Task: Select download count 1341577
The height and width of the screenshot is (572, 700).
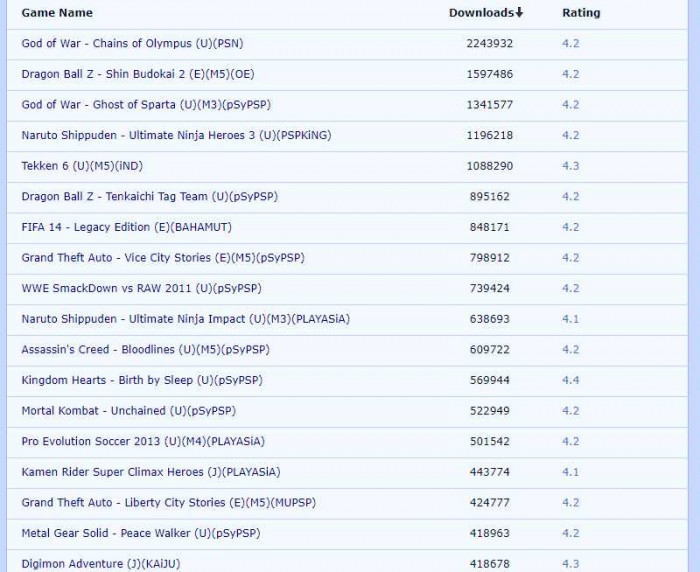Action: pyautogui.click(x=490, y=105)
